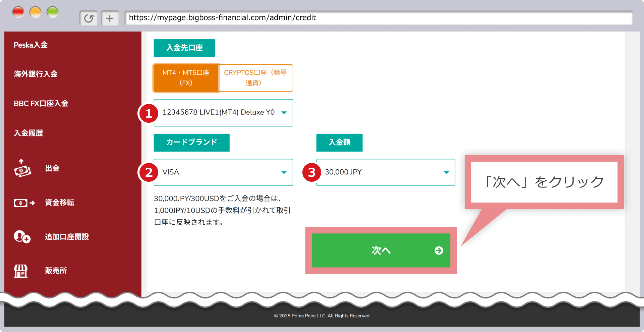The image size is (644, 332).
Task: Open BBC FX口座入金 sidebar item
Action: point(41,104)
